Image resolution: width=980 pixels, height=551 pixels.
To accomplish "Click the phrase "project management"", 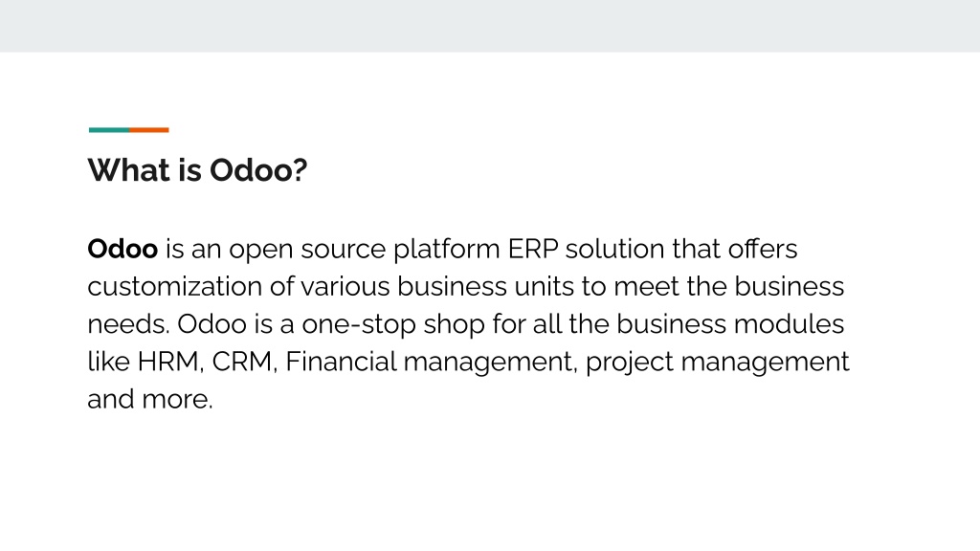I will [x=718, y=363].
